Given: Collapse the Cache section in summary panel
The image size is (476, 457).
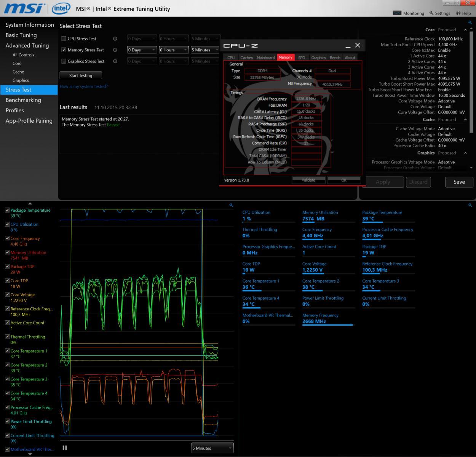Looking at the screenshot, I should tap(465, 120).
